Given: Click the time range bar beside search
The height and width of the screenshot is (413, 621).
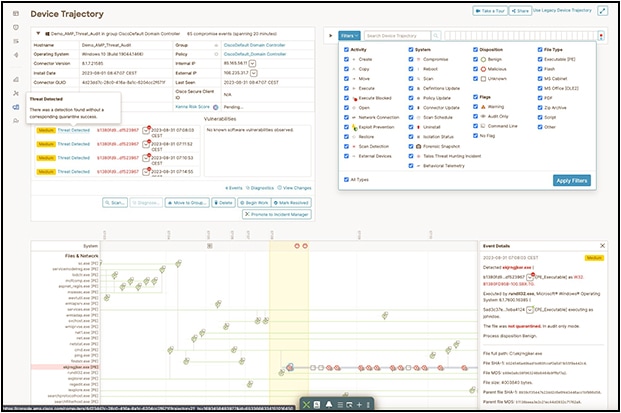Looking at the screenshot, I should tap(520, 36).
